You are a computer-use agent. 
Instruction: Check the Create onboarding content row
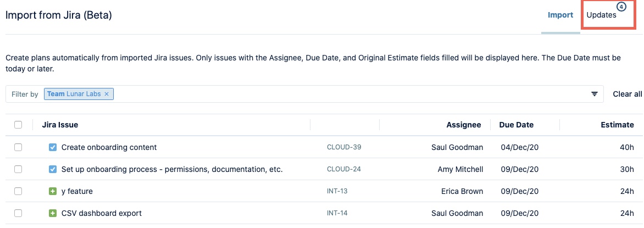click(18, 147)
